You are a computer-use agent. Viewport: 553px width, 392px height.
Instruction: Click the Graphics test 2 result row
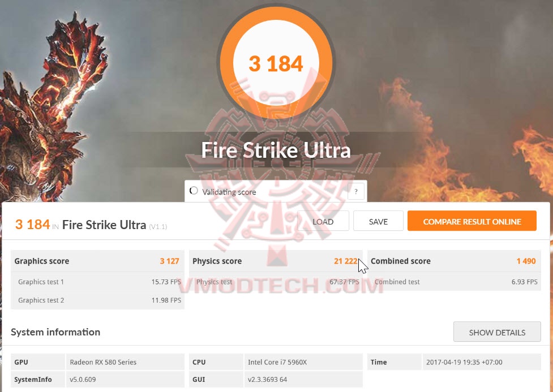click(97, 300)
